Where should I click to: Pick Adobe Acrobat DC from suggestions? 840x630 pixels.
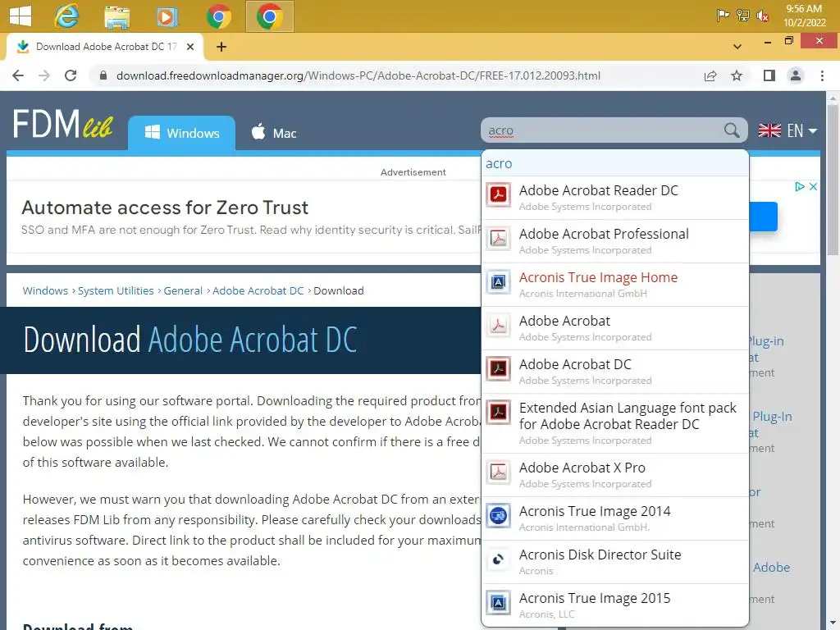[x=615, y=372]
